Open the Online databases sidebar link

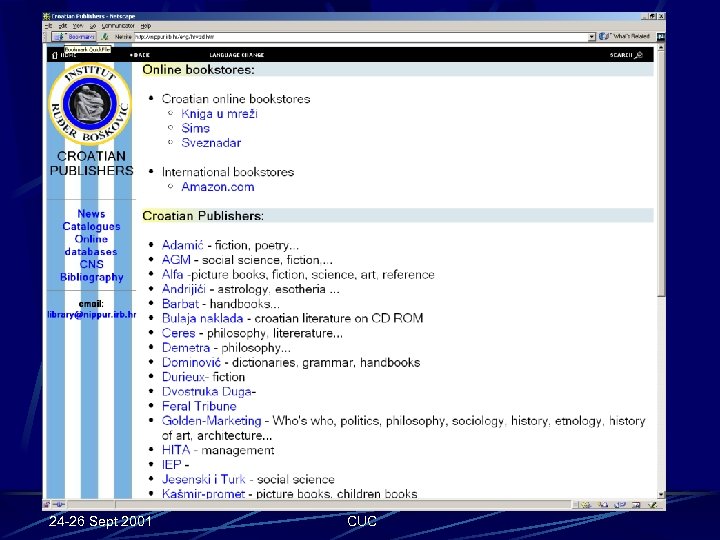(x=91, y=245)
